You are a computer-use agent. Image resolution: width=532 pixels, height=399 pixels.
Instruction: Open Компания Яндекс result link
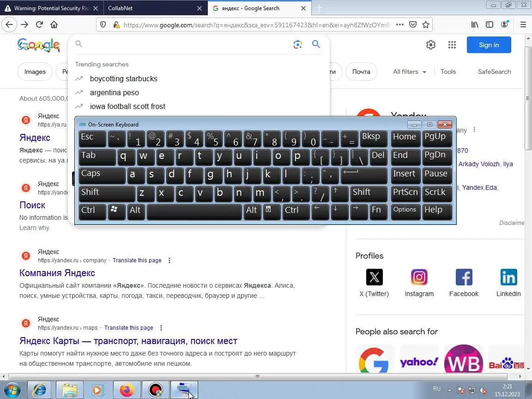[x=57, y=273]
